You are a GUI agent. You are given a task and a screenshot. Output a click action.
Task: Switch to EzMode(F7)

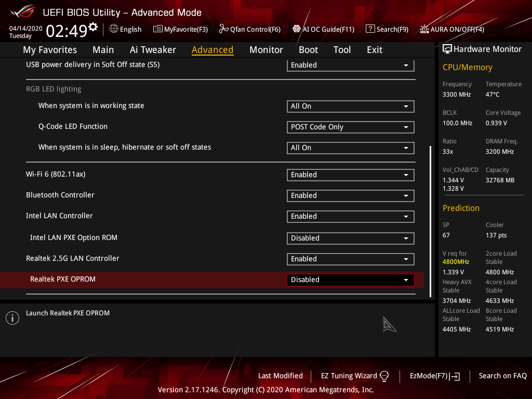[x=435, y=376]
